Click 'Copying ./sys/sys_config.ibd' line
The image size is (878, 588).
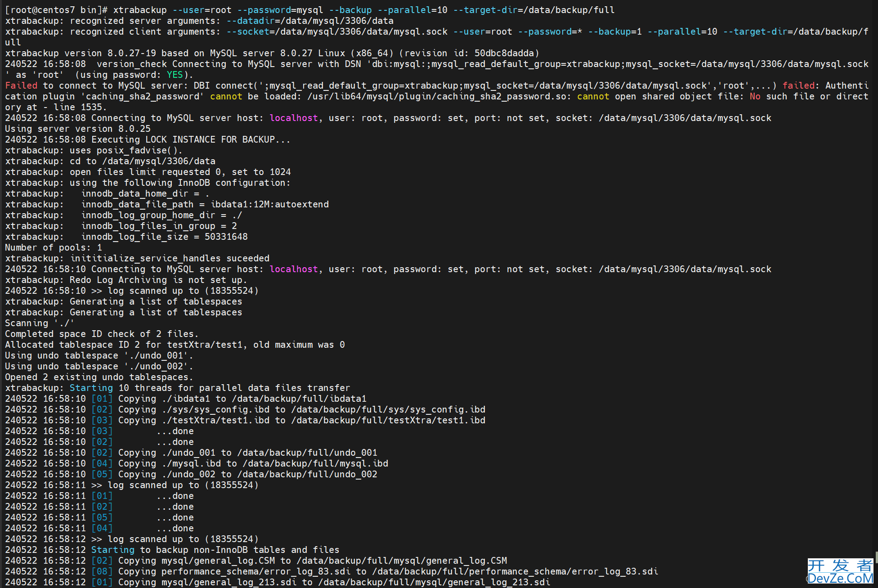tap(245, 409)
